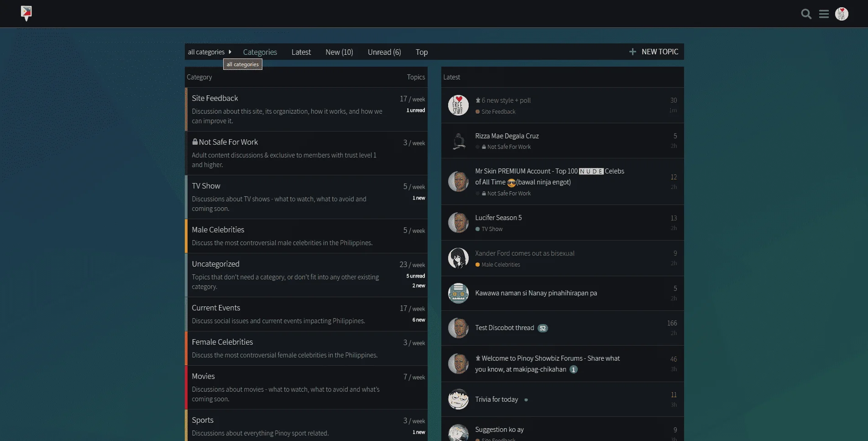This screenshot has width=868, height=441.
Task: Click the unread badge 52 on Test Discobot thread
Action: (x=543, y=328)
